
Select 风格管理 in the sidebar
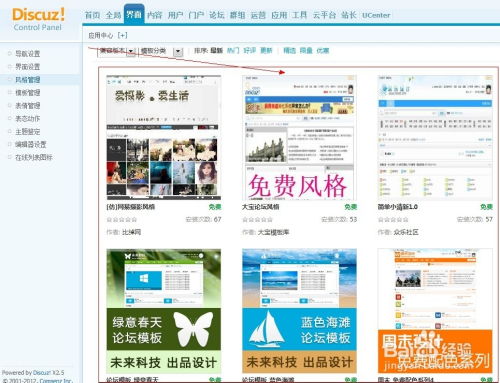pyautogui.click(x=28, y=80)
